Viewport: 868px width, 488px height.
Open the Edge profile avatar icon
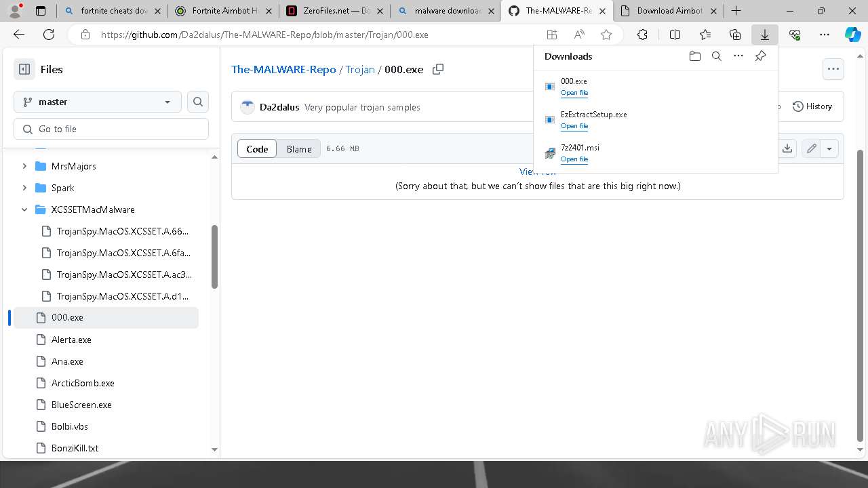click(x=15, y=10)
